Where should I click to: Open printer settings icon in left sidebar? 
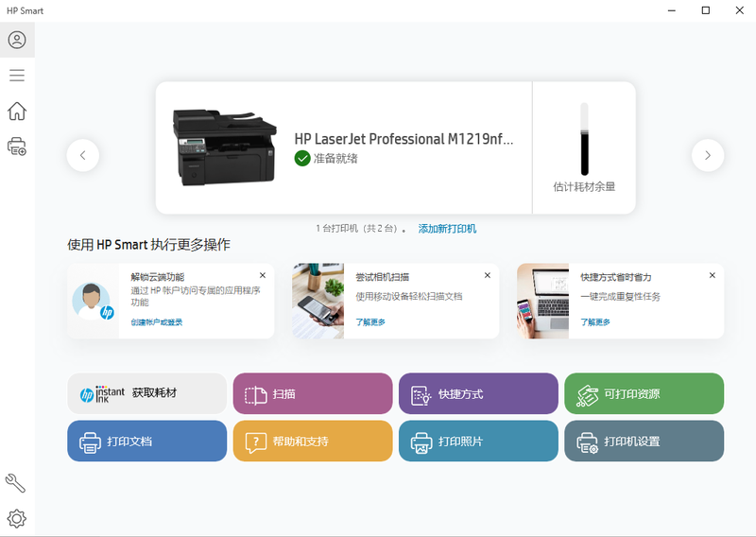pos(17,147)
